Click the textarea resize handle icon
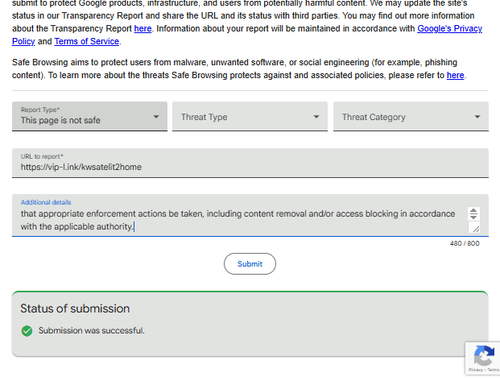This screenshot has height=381, width=500. pos(476,229)
